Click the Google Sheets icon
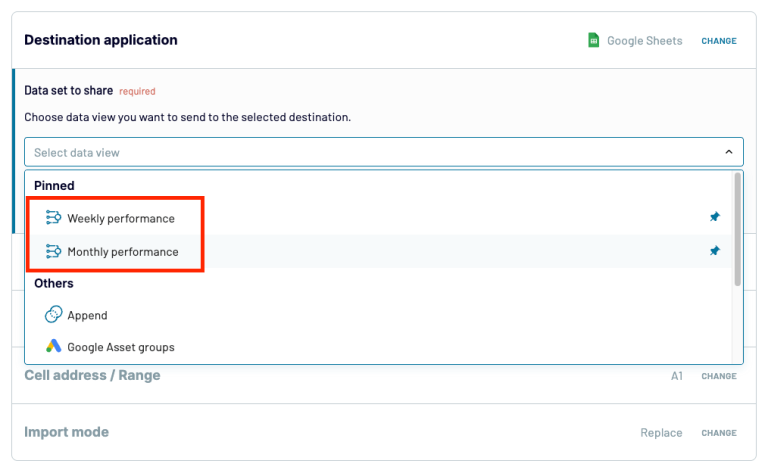 pyautogui.click(x=593, y=41)
